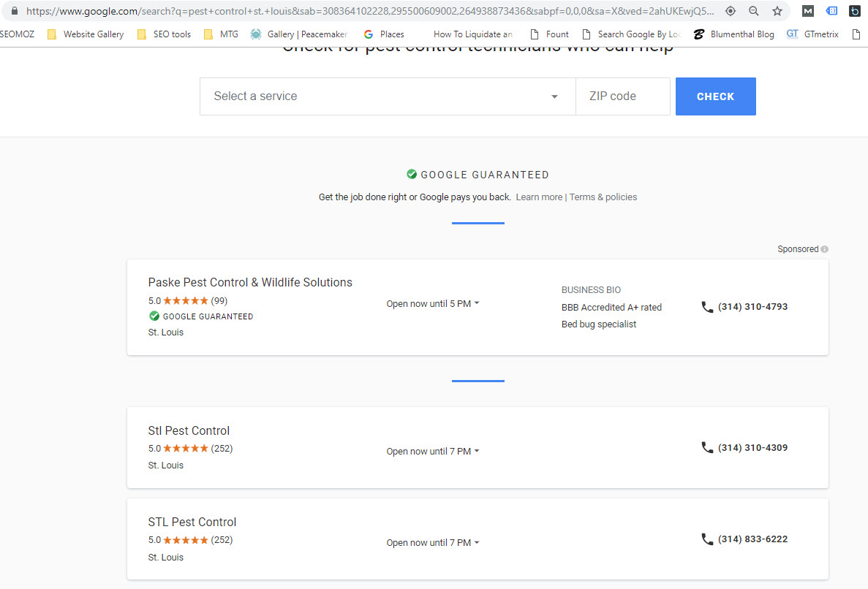Open the GTmetrix bookmark
Screen dimensions: 868x589
pos(812,34)
